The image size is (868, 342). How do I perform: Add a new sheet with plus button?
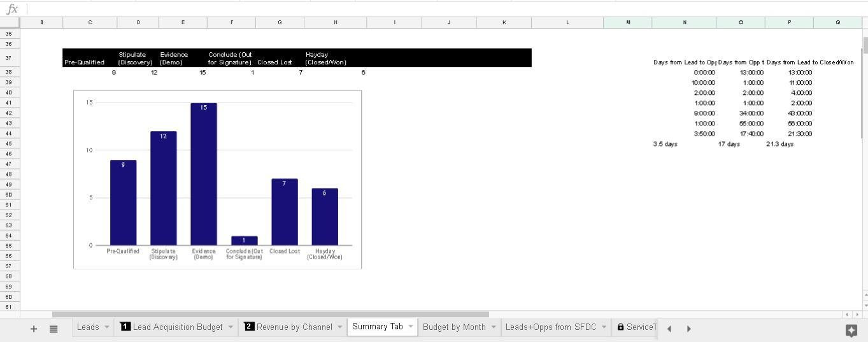click(34, 329)
